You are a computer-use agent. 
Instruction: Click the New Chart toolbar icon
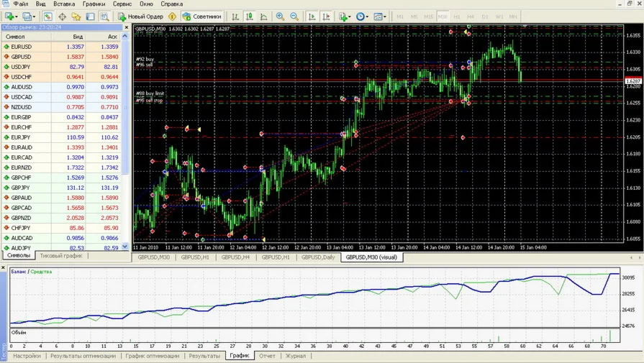click(x=9, y=17)
